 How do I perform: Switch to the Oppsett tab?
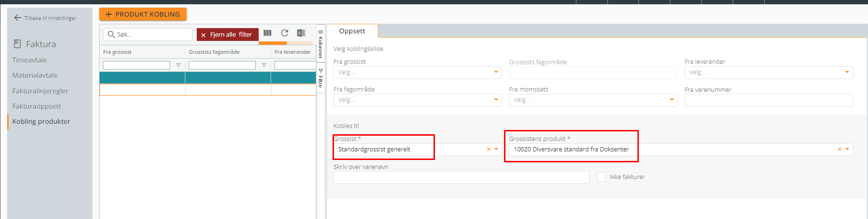click(x=352, y=31)
